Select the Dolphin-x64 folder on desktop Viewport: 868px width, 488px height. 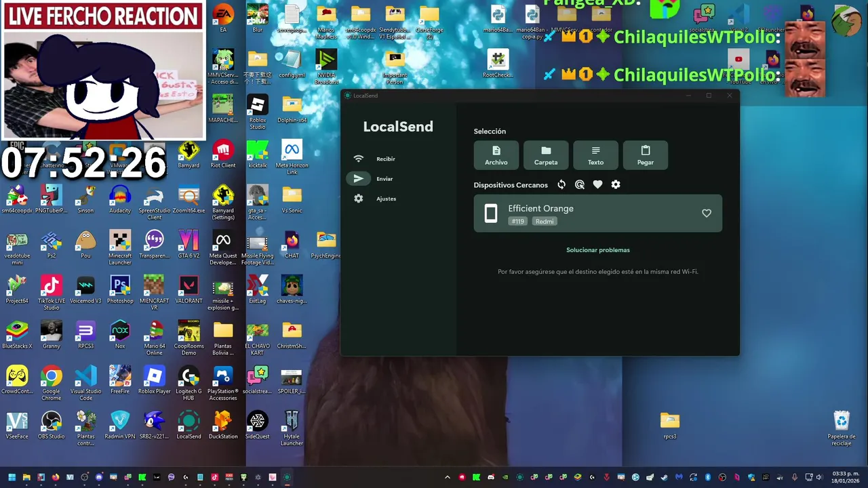tap(292, 110)
